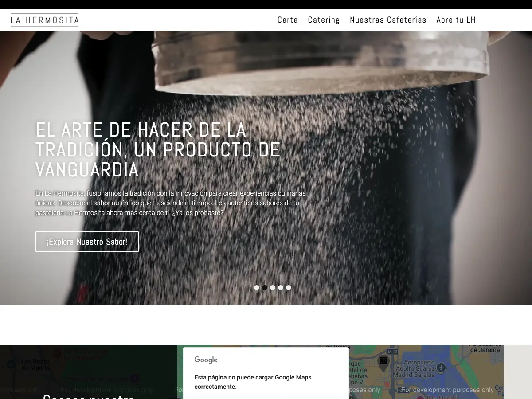
Task: Select the second (dark) slider dot
Action: 265,288
